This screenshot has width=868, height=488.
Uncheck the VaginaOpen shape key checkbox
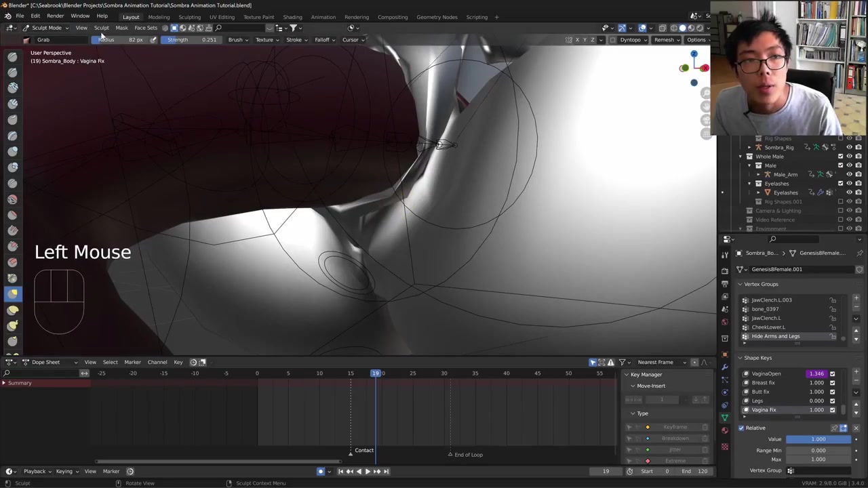[x=832, y=373]
